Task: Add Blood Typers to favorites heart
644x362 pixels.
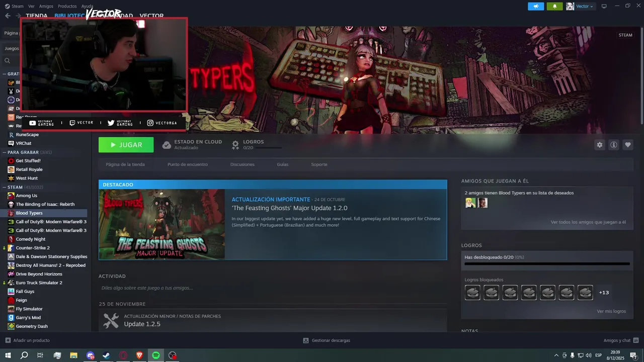Action: point(628,145)
